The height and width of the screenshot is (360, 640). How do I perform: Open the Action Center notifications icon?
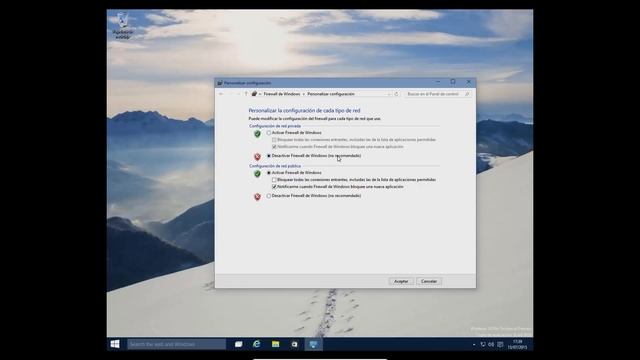coord(500,344)
